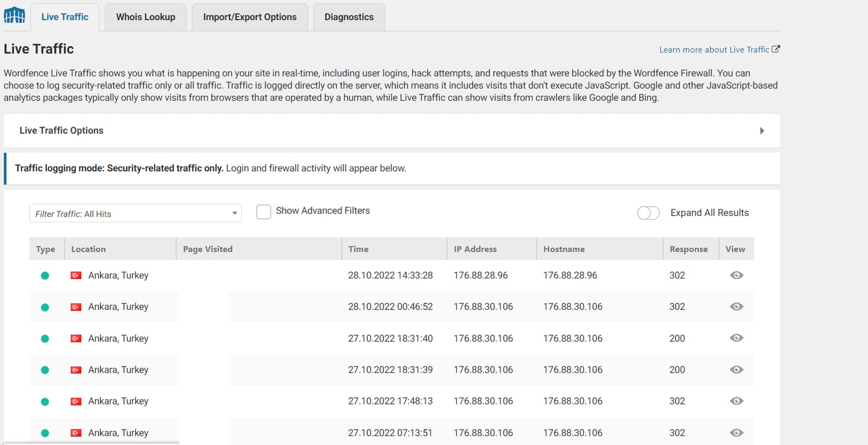This screenshot has width=868, height=445.
Task: Click the Live Traffic page heading
Action: pyautogui.click(x=39, y=49)
